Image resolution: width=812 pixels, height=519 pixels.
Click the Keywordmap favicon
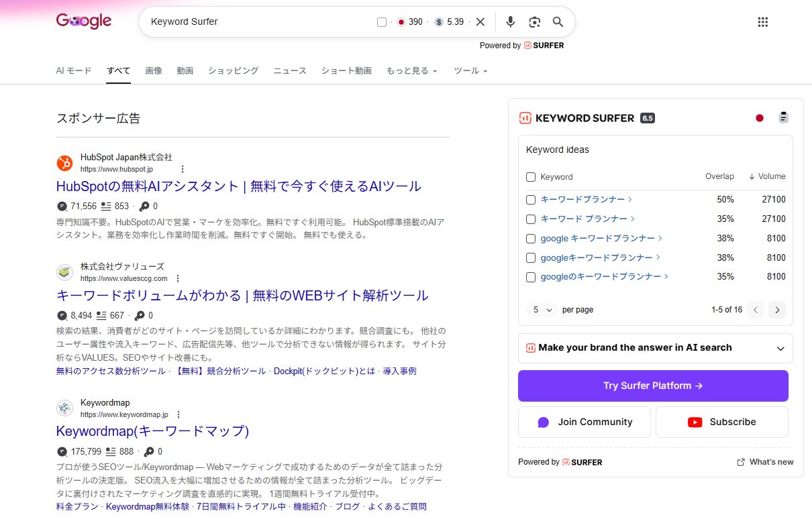[64, 408]
